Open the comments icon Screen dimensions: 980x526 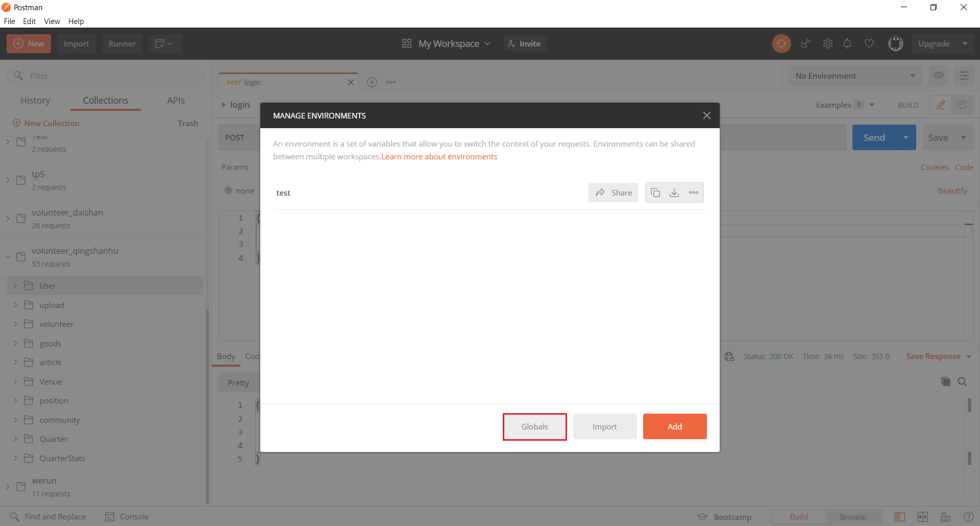click(x=962, y=105)
